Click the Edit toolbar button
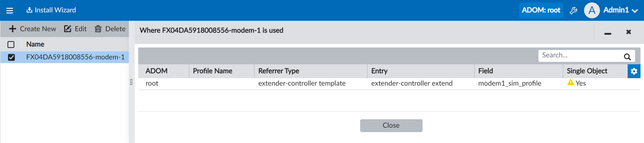The width and height of the screenshot is (644, 143). coord(75,29)
